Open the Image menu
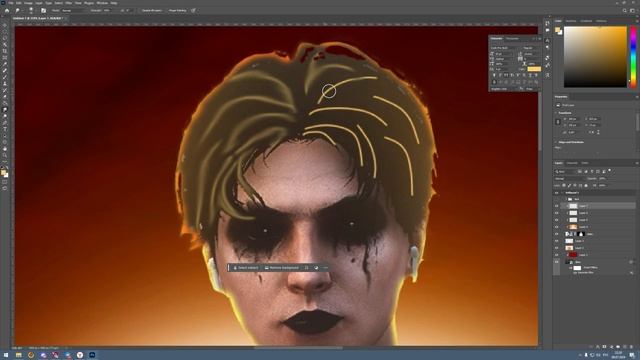Image resolution: width=640 pixels, height=360 pixels. coord(28,3)
